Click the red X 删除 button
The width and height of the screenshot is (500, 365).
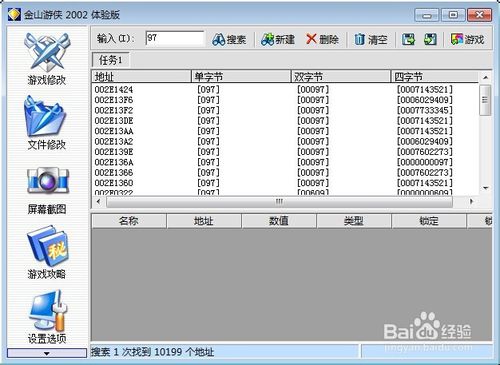coord(322,39)
